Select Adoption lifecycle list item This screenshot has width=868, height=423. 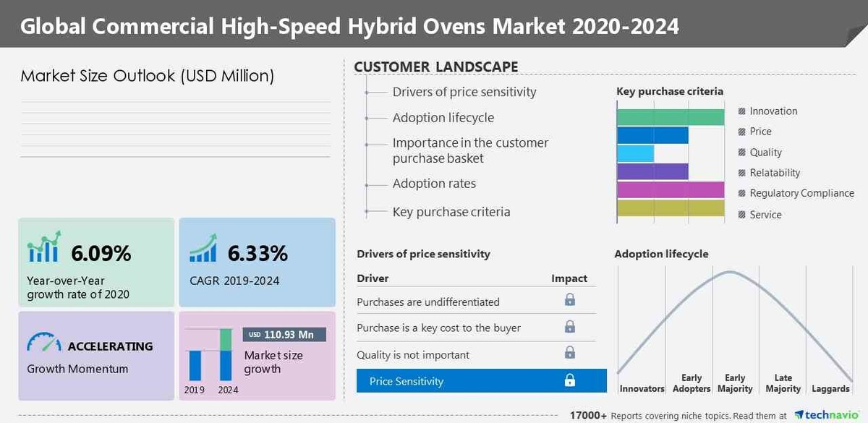coord(443,117)
